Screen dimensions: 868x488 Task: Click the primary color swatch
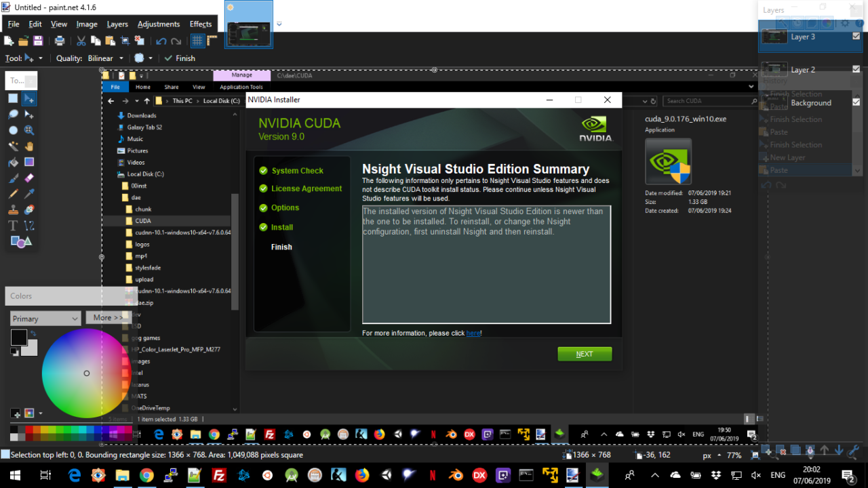point(18,337)
